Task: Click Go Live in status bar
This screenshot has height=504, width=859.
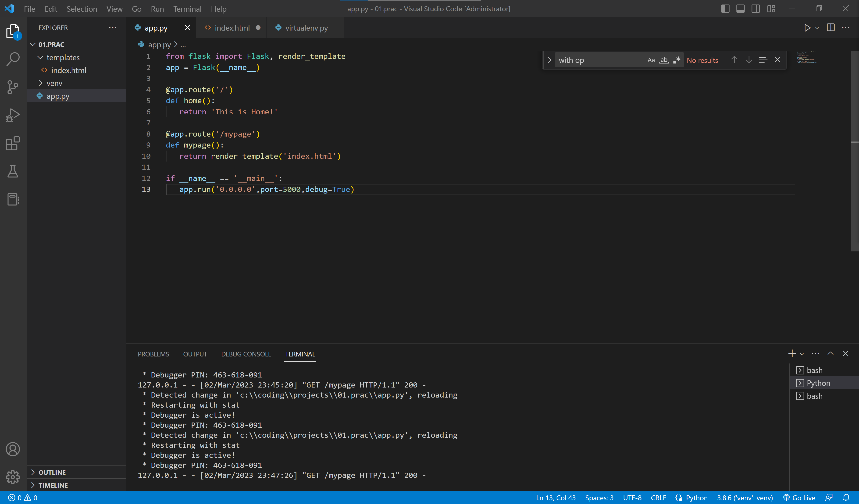Action: click(x=799, y=497)
